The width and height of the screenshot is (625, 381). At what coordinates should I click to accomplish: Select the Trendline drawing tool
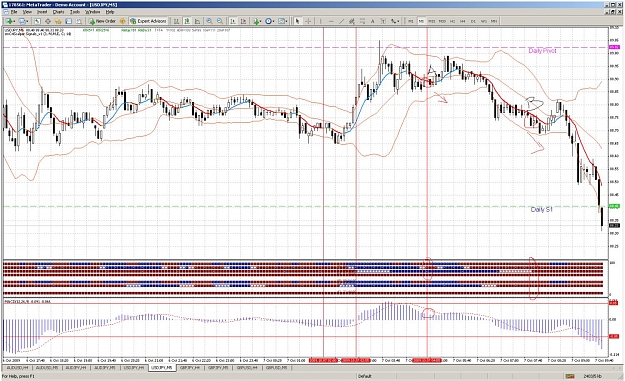tap(342, 21)
